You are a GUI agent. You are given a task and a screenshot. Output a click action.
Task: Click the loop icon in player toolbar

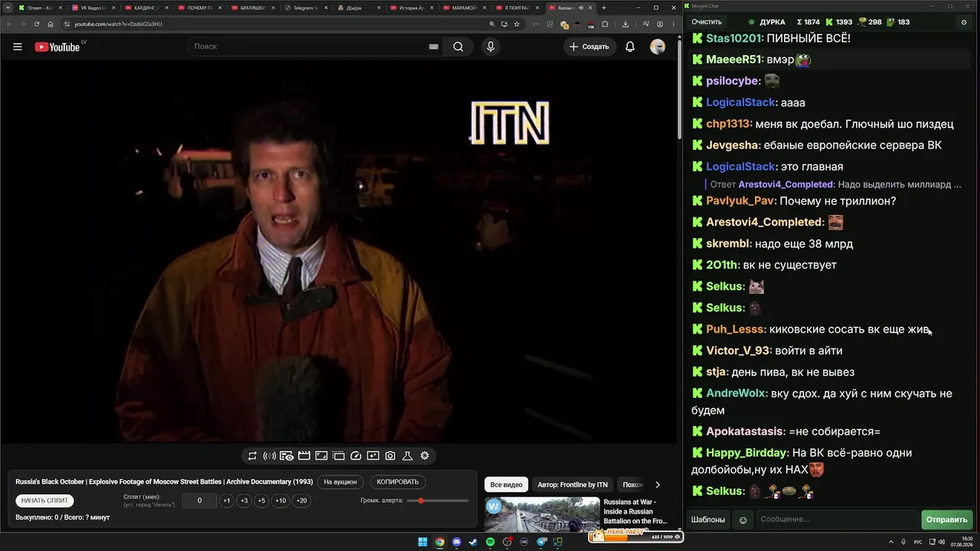[252, 456]
